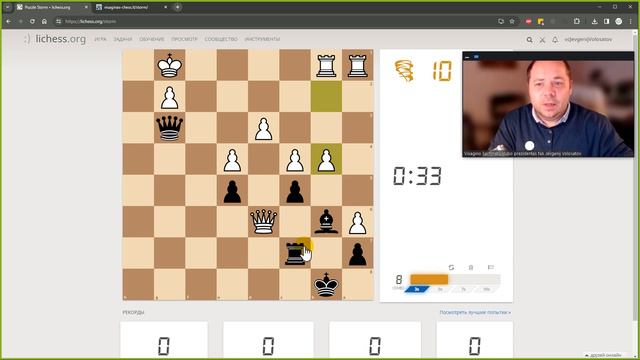Open the red adblock extension icon
The width and height of the screenshot is (640, 360).
coord(529,21)
